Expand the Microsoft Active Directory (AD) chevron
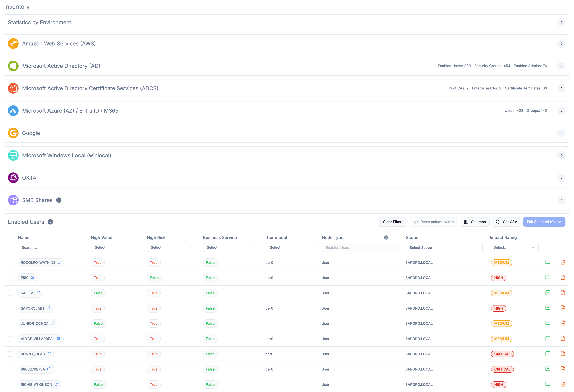The image size is (574, 392). 561,66
